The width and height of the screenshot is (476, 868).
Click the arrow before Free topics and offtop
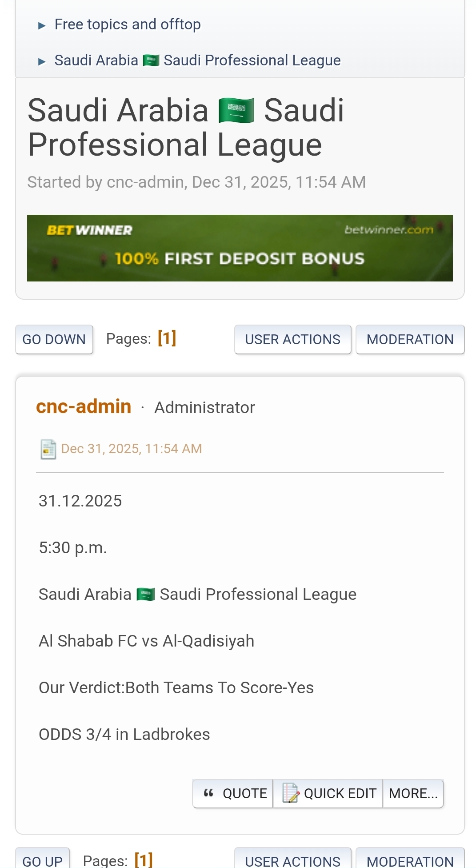pyautogui.click(x=42, y=25)
